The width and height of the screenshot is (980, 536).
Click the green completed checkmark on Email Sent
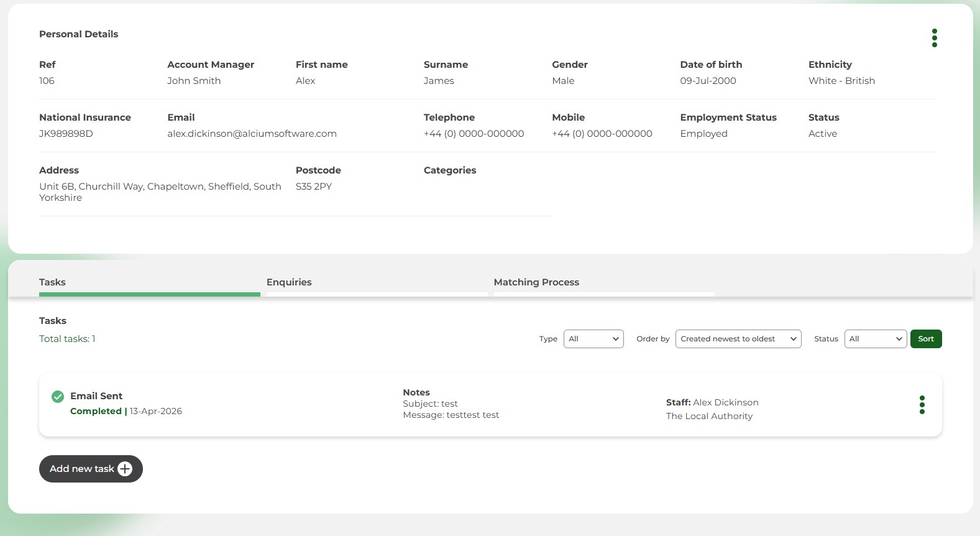tap(58, 396)
